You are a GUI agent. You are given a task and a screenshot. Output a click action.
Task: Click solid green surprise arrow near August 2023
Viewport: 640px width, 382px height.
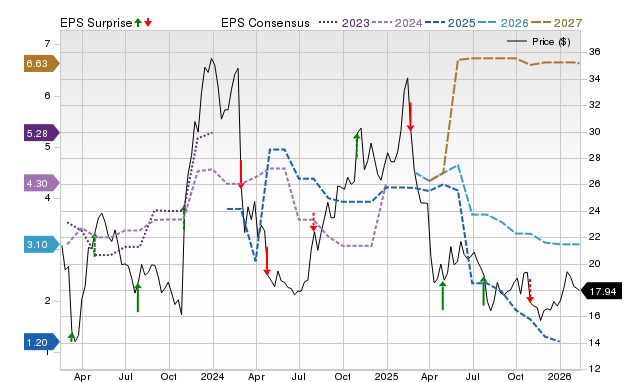coord(138,298)
